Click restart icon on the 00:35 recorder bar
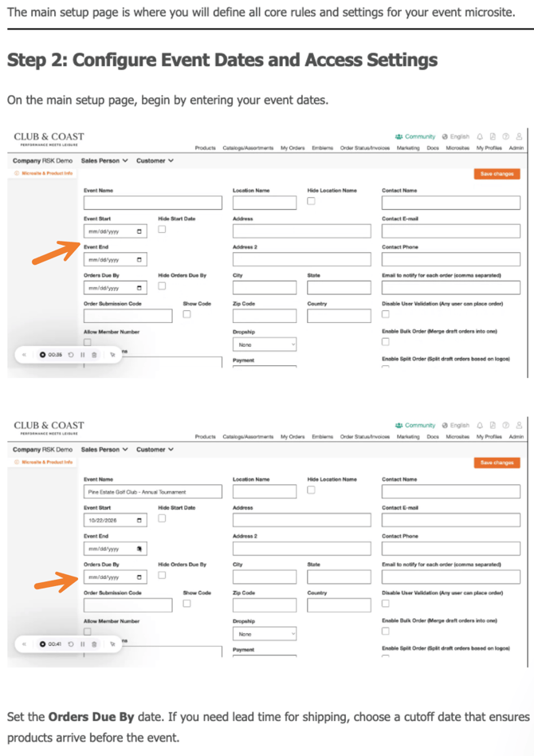The height and width of the screenshot is (756, 534). click(72, 354)
